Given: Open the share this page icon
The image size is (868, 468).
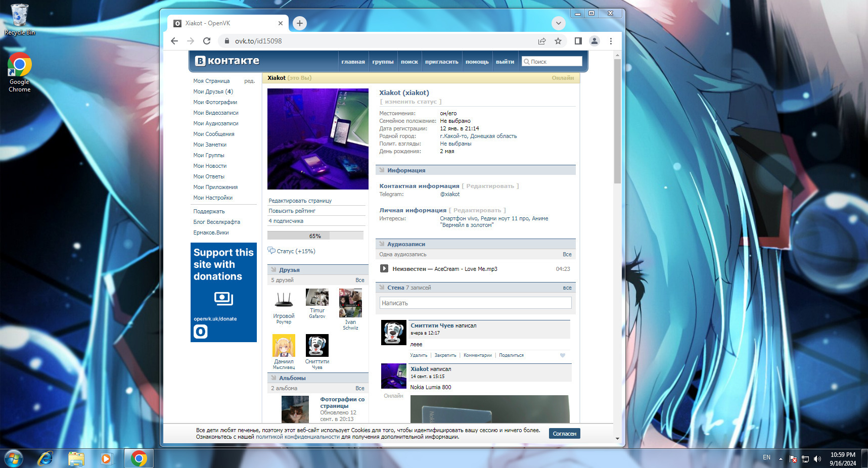Looking at the screenshot, I should click(x=542, y=41).
